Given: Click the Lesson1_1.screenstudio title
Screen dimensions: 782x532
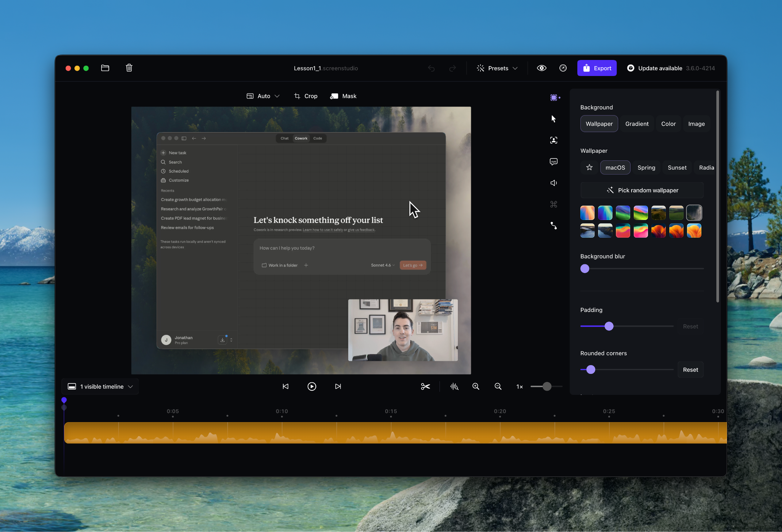Looking at the screenshot, I should [326, 68].
